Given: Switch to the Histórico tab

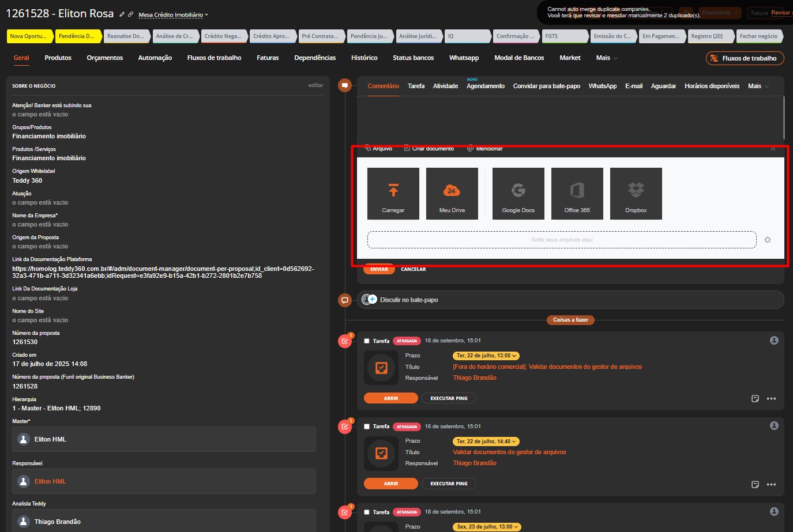Looking at the screenshot, I should coord(364,58).
